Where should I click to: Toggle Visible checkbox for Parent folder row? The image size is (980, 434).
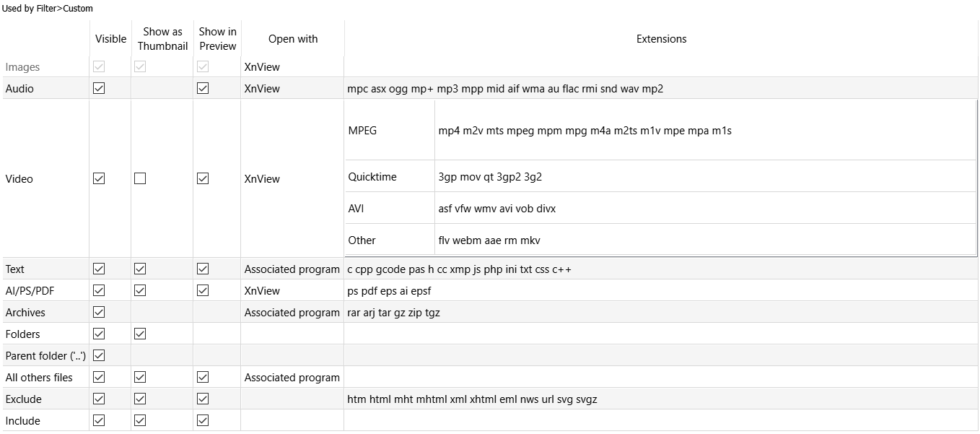pos(99,355)
